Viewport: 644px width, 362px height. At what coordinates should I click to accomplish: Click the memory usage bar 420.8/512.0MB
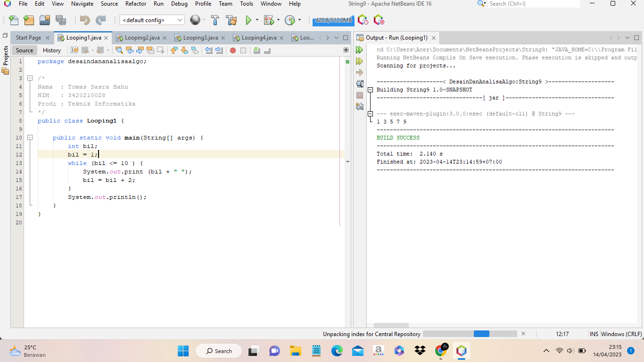click(x=333, y=20)
